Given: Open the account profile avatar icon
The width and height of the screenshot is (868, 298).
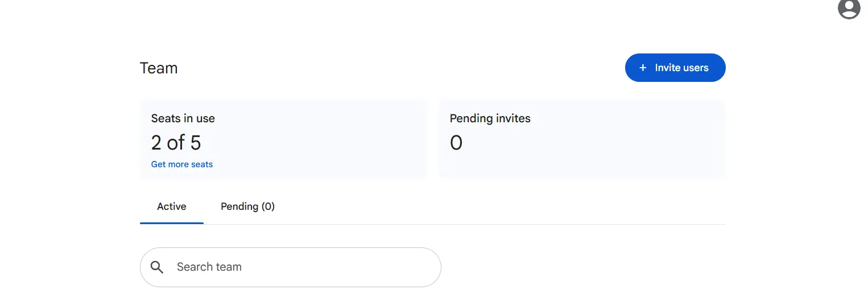Looking at the screenshot, I should tap(849, 8).
